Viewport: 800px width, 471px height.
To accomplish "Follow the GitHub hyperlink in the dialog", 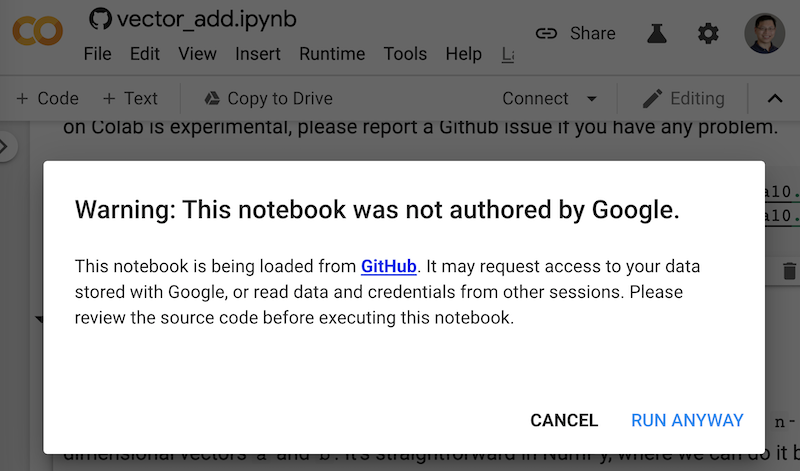I will 388,266.
